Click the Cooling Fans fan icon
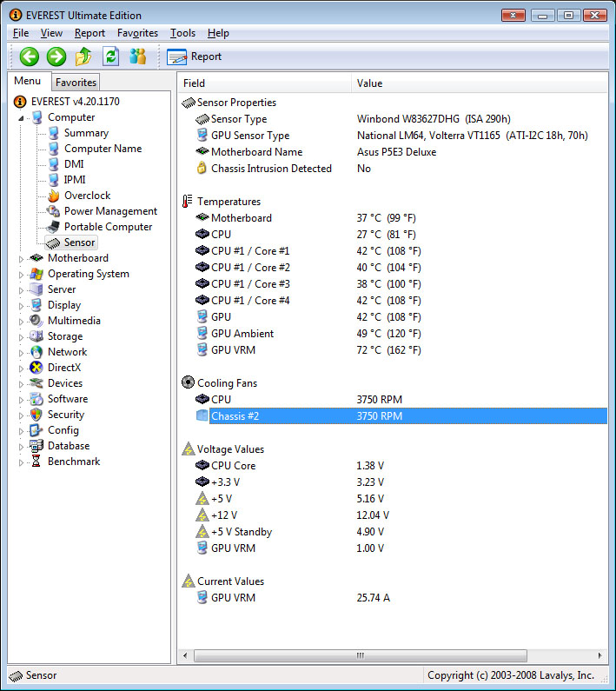Viewport: 616px width, 691px height. click(189, 382)
